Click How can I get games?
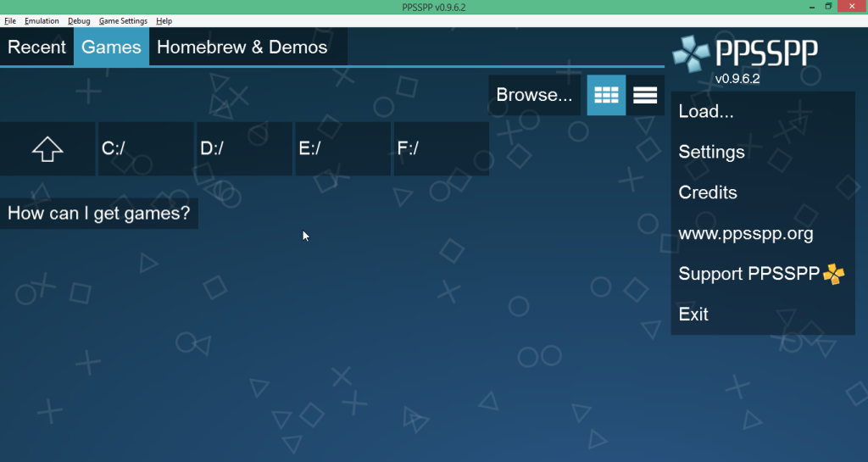868x462 pixels. tap(98, 214)
